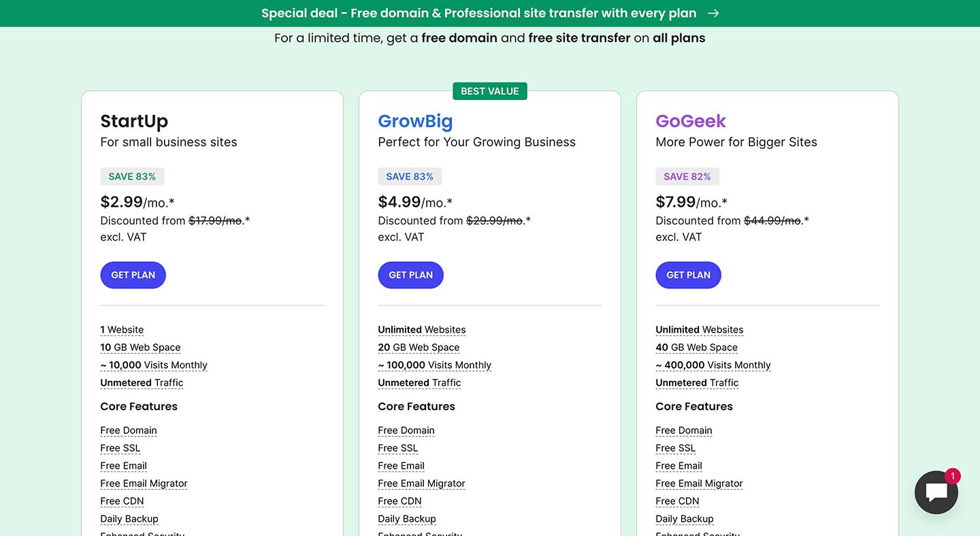Click Unmetered Traffic in the GoGeek plan
Image resolution: width=980 pixels, height=536 pixels.
(697, 383)
